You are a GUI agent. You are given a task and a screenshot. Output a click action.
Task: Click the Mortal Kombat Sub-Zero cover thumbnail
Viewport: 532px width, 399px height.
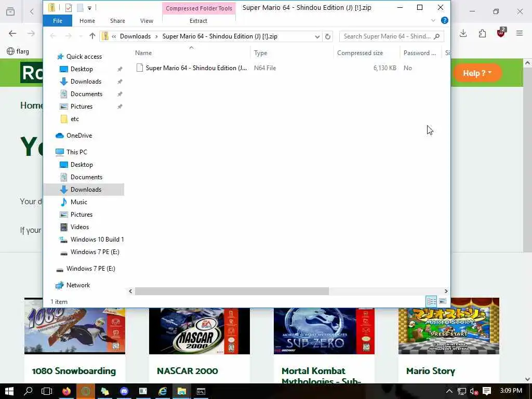324,331
